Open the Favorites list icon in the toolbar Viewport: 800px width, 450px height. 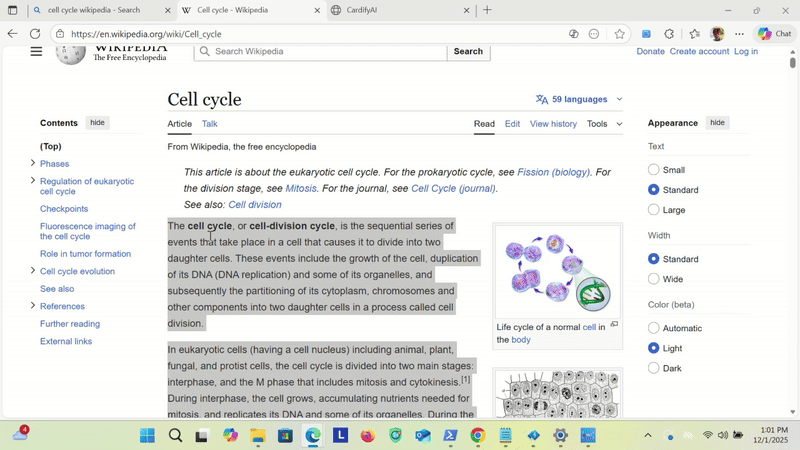click(694, 34)
